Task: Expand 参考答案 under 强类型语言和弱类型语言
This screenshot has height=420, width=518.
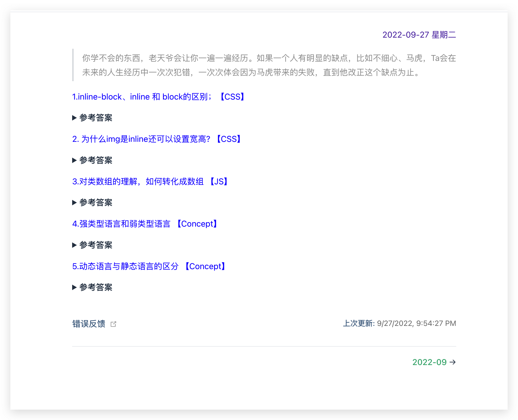Action: click(x=96, y=245)
